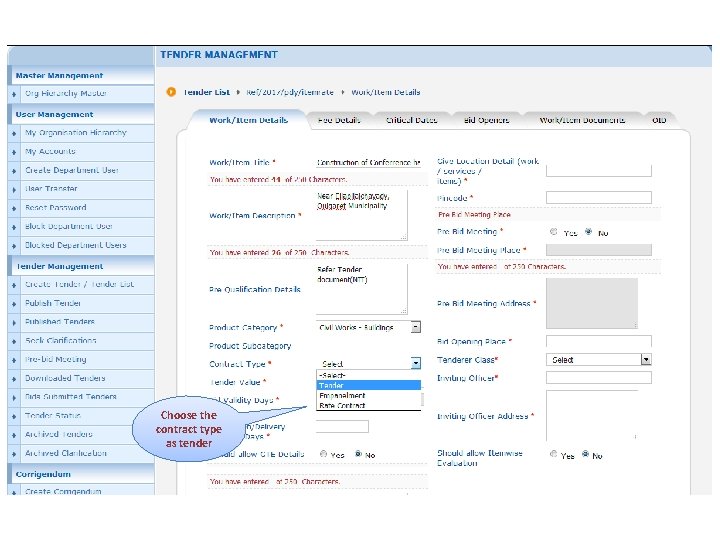The height and width of the screenshot is (540, 720).
Task: Switch to the Work/Item Documents tab
Action: pyautogui.click(x=582, y=120)
